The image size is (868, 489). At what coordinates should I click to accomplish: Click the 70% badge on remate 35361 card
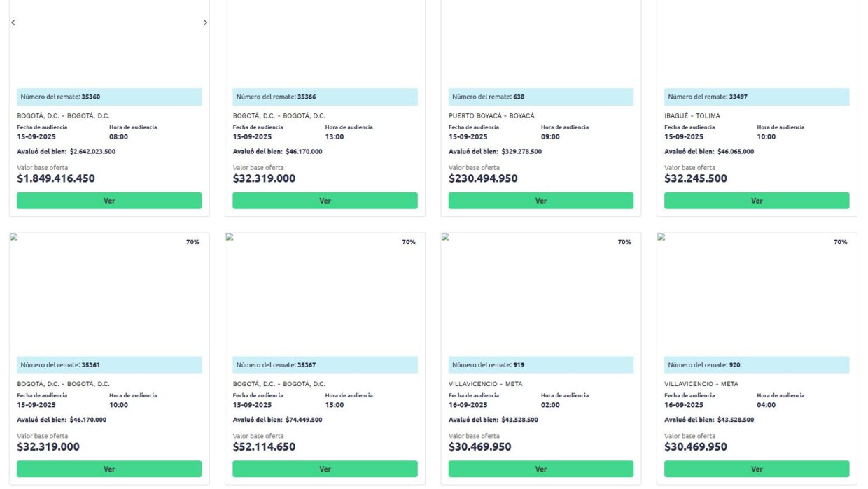193,242
